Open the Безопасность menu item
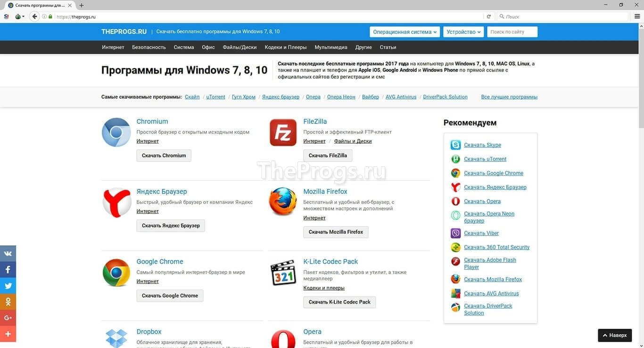The image size is (644, 348). click(x=149, y=47)
